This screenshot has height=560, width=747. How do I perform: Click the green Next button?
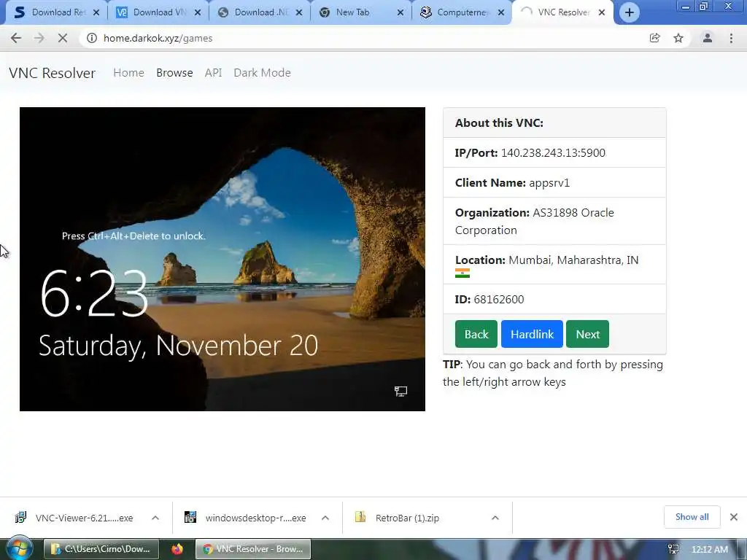coord(587,334)
